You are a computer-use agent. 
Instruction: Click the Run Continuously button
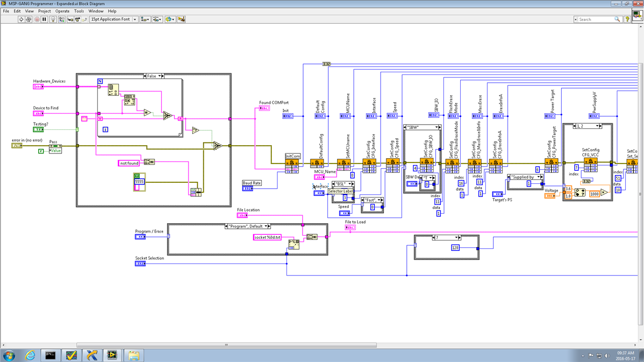tap(29, 19)
